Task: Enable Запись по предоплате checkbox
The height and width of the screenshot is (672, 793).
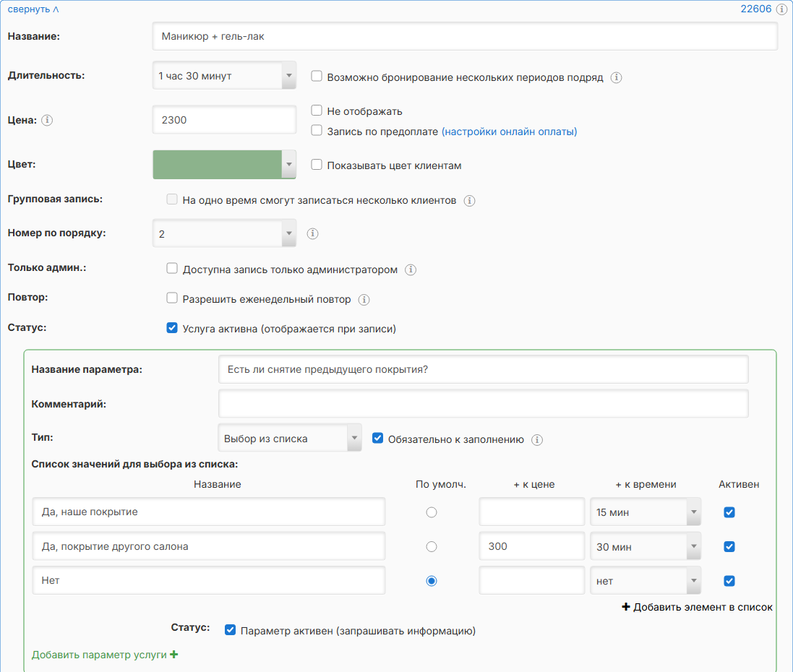Action: click(317, 131)
